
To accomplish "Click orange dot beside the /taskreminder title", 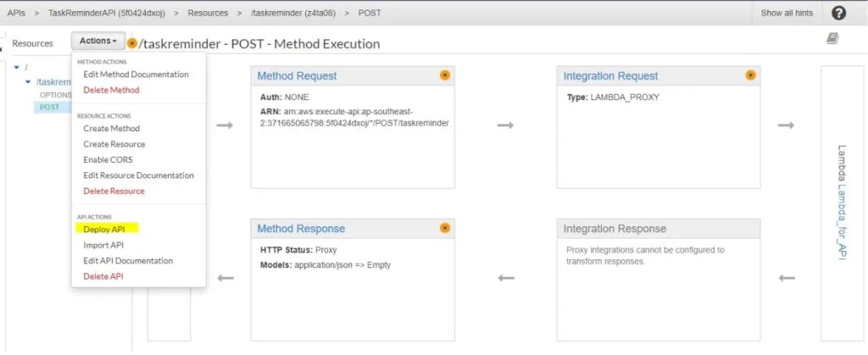I will pyautogui.click(x=132, y=43).
